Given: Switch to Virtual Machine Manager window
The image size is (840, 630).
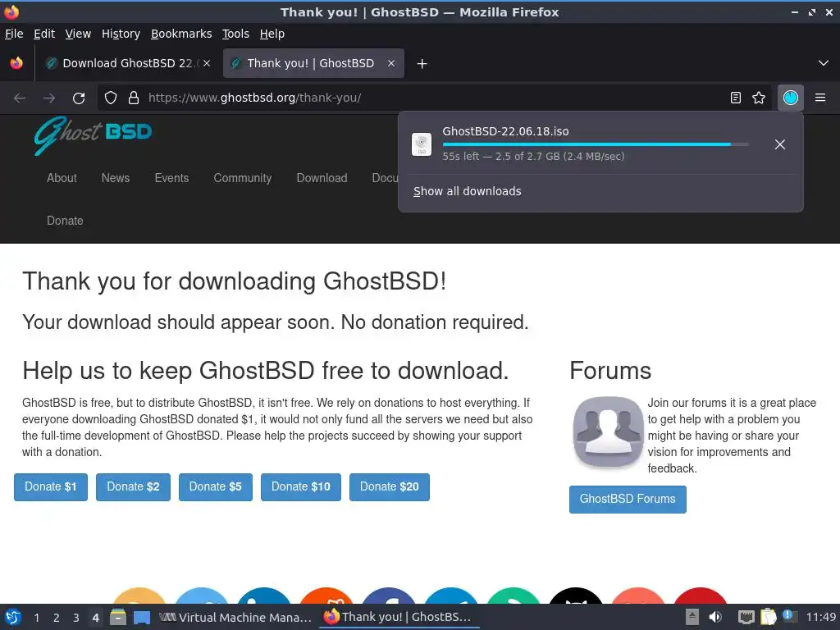Looking at the screenshot, I should pyautogui.click(x=235, y=617).
